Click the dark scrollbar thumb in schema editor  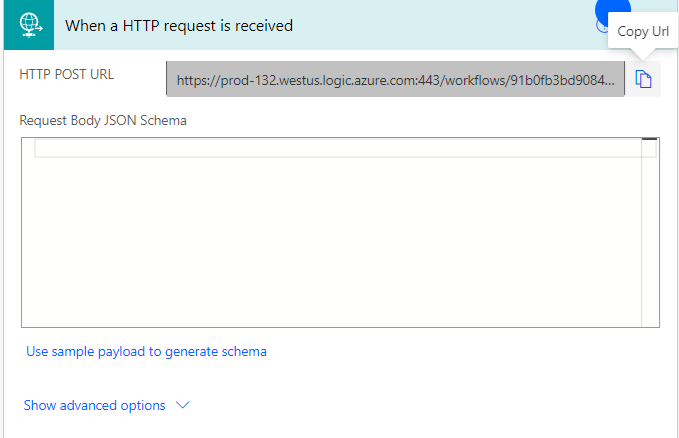(650, 139)
